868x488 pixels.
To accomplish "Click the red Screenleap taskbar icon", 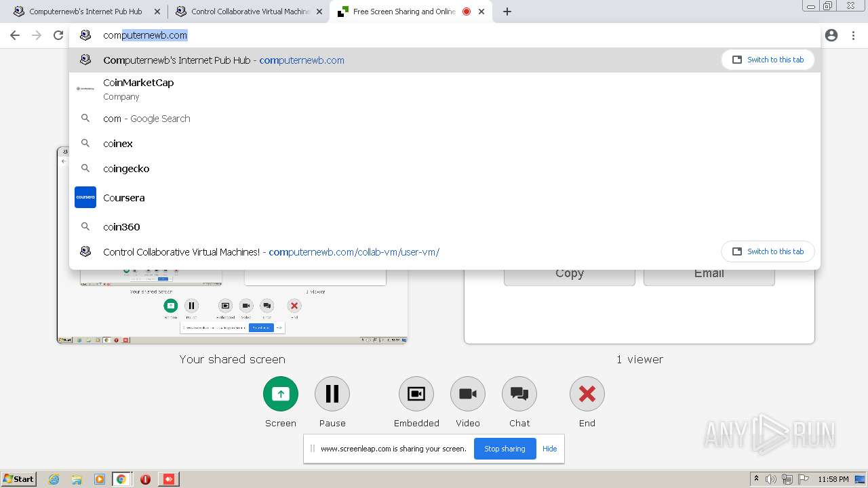I will 169,479.
